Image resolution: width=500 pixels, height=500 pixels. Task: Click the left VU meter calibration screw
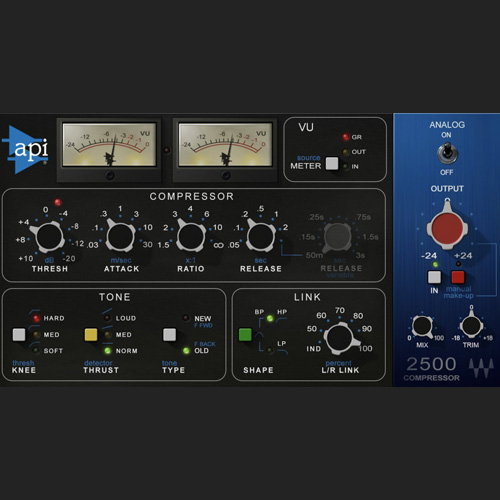coord(109,175)
